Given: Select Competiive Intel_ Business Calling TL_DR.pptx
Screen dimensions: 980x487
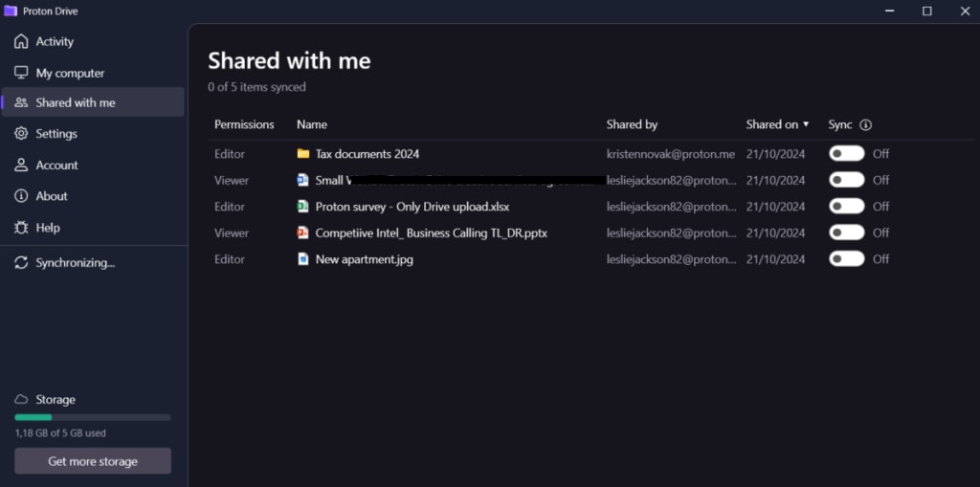Looking at the screenshot, I should [x=432, y=232].
